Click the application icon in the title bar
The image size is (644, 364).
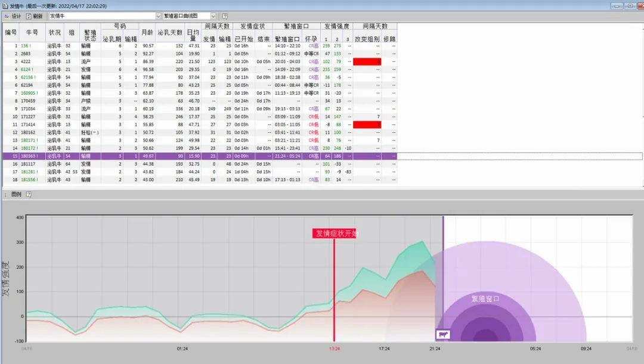pyautogui.click(x=5, y=5)
